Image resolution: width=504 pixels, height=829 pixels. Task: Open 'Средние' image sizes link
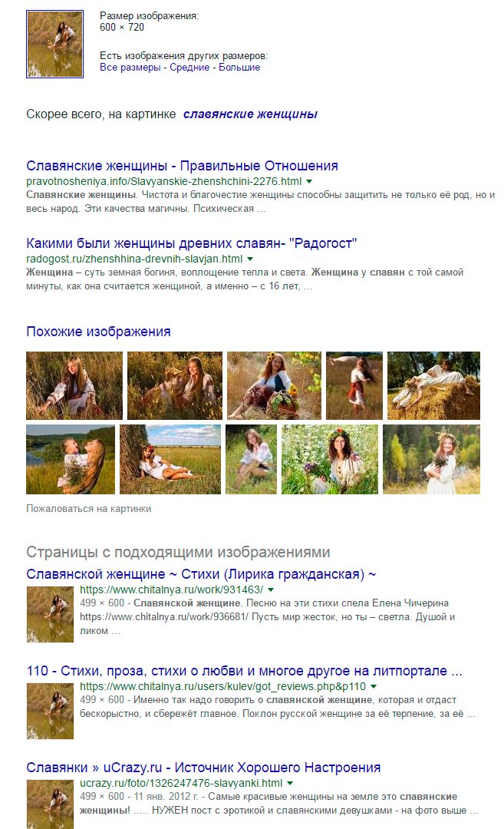189,68
